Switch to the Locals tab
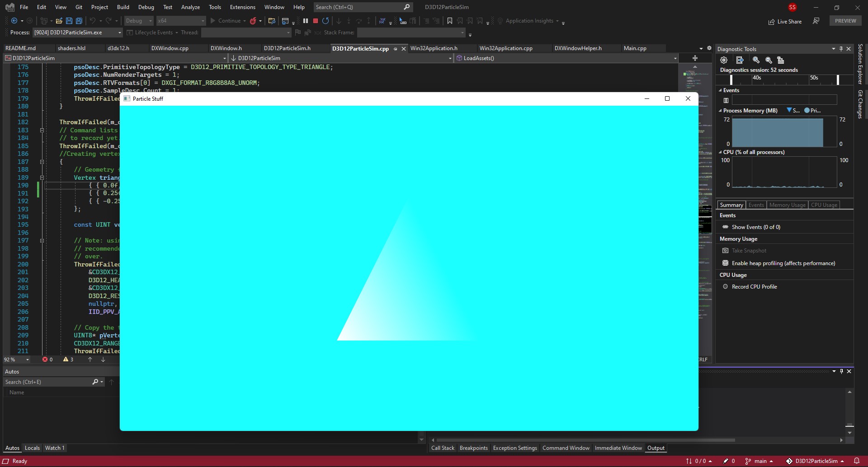The image size is (868, 467). (x=32, y=448)
